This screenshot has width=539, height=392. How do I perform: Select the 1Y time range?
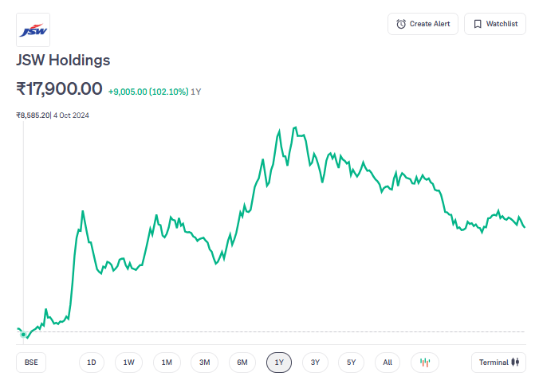(279, 363)
